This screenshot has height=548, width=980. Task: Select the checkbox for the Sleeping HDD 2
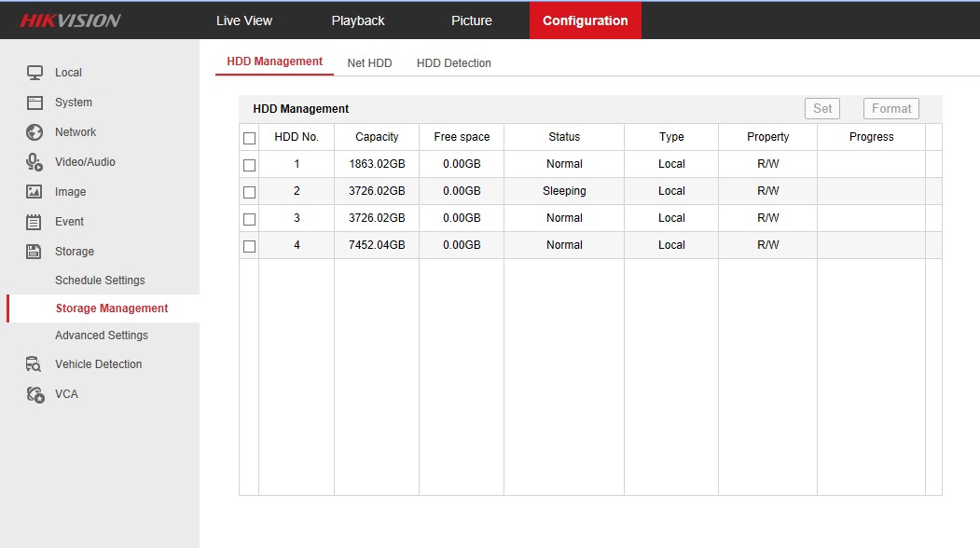pos(249,192)
